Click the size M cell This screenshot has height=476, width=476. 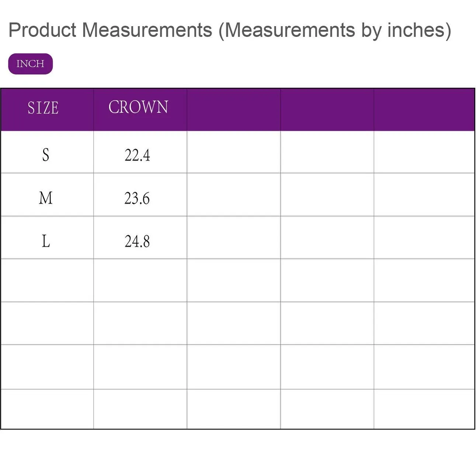pyautogui.click(x=46, y=198)
